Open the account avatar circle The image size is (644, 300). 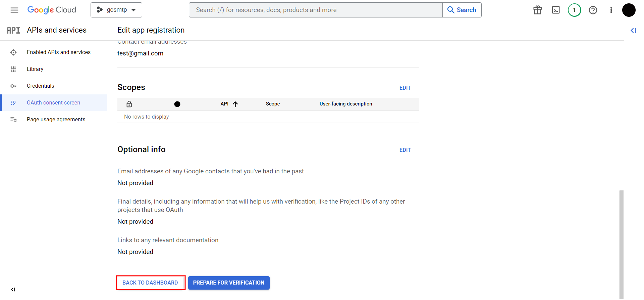click(629, 10)
